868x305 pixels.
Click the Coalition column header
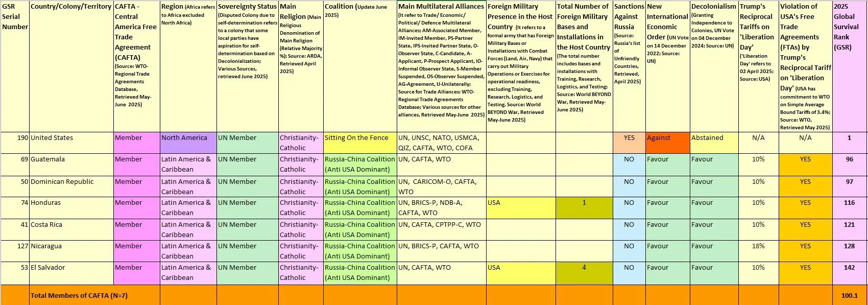(x=360, y=66)
